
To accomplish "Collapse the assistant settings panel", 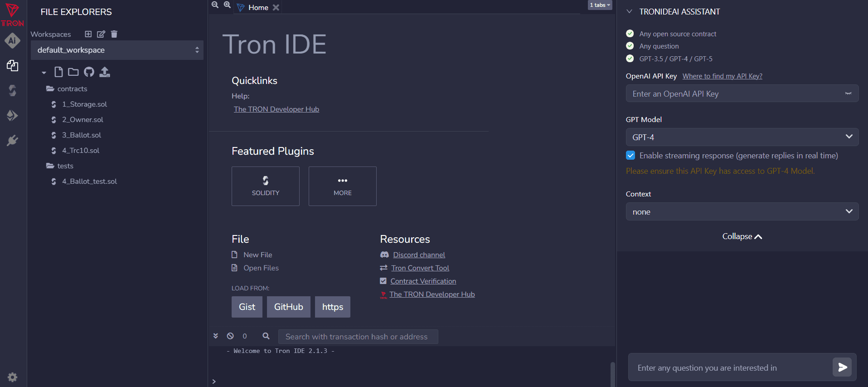I will pyautogui.click(x=742, y=236).
